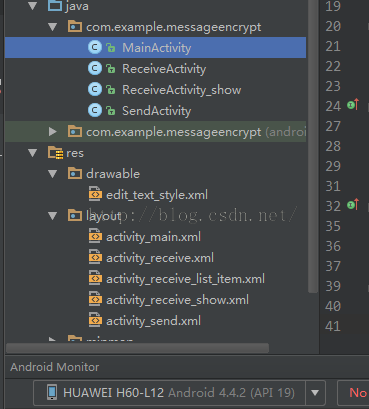Click the ReceiveActivity class icon
The height and width of the screenshot is (409, 369).
coord(95,68)
